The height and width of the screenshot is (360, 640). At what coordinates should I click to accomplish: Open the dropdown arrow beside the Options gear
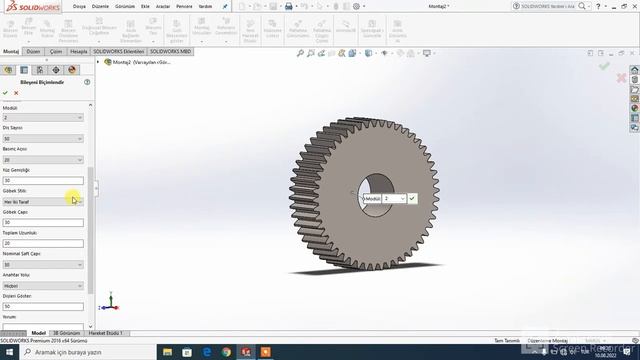click(x=364, y=7)
